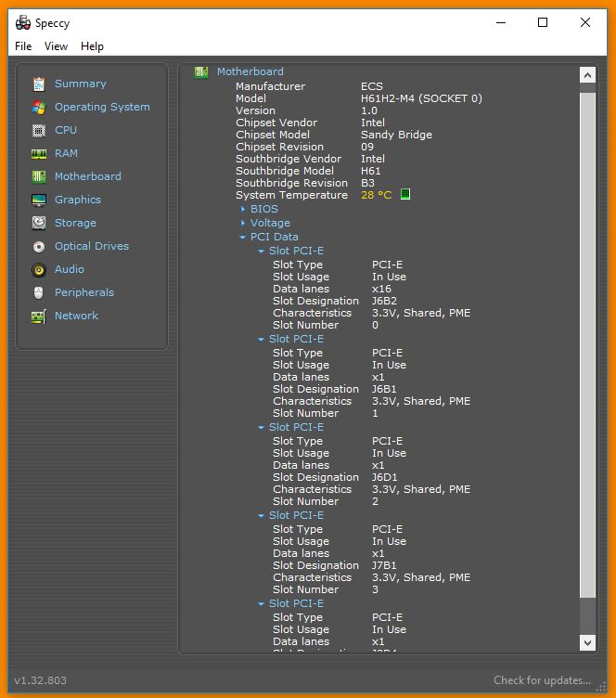Open the Network section
This screenshot has width=616, height=698.
coord(76,316)
